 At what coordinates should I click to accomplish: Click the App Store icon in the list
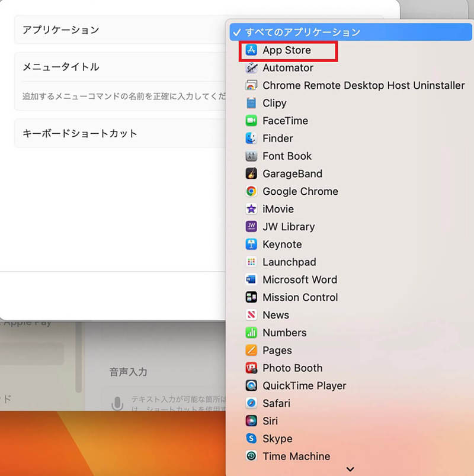pyautogui.click(x=251, y=50)
